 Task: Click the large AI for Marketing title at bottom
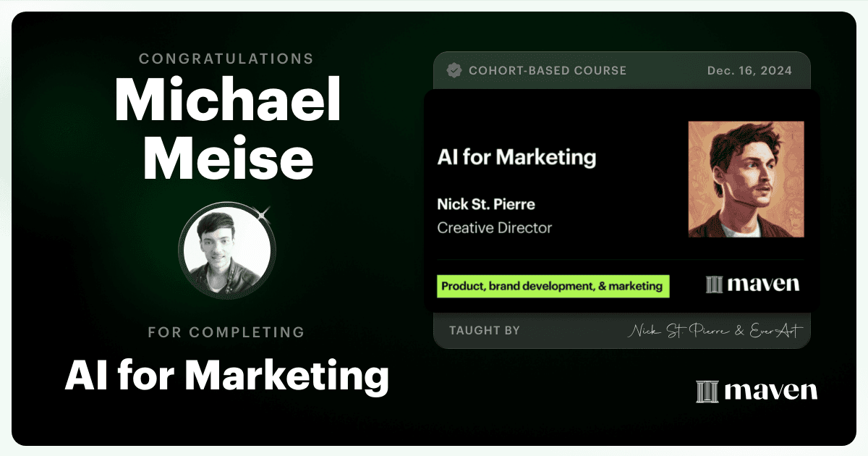point(227,376)
